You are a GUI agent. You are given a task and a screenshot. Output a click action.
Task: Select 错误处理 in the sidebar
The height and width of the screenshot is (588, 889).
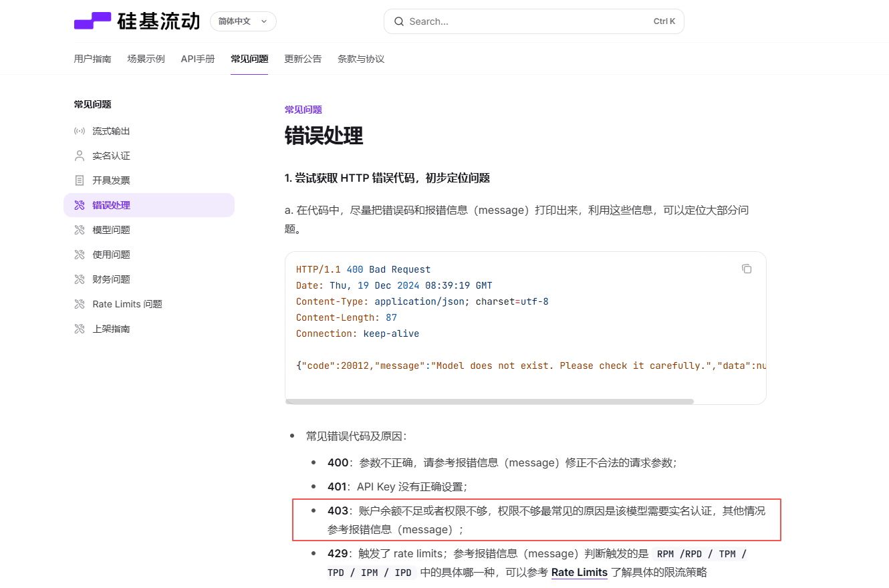(x=149, y=205)
